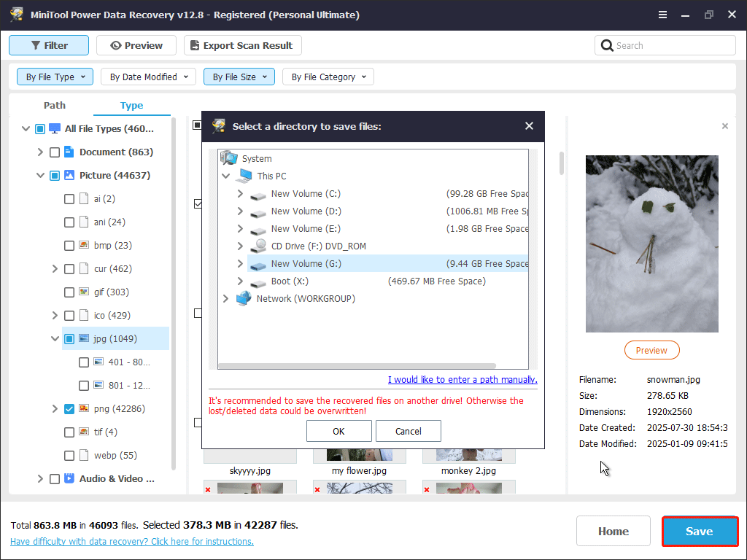Image resolution: width=747 pixels, height=560 pixels.
Task: Open the hamburger menu in the title bar
Action: coord(662,14)
